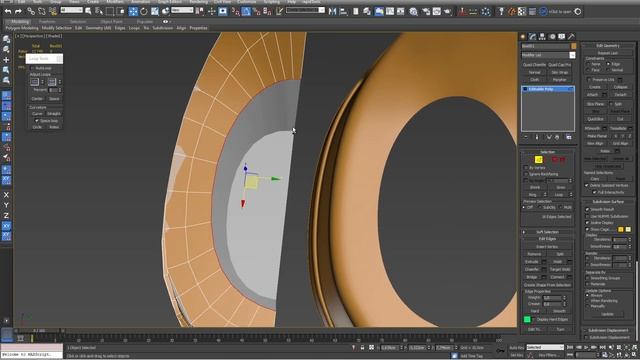The height and width of the screenshot is (360, 640).
Task: Click the Straight button in Loop Tools
Action: [x=54, y=113]
